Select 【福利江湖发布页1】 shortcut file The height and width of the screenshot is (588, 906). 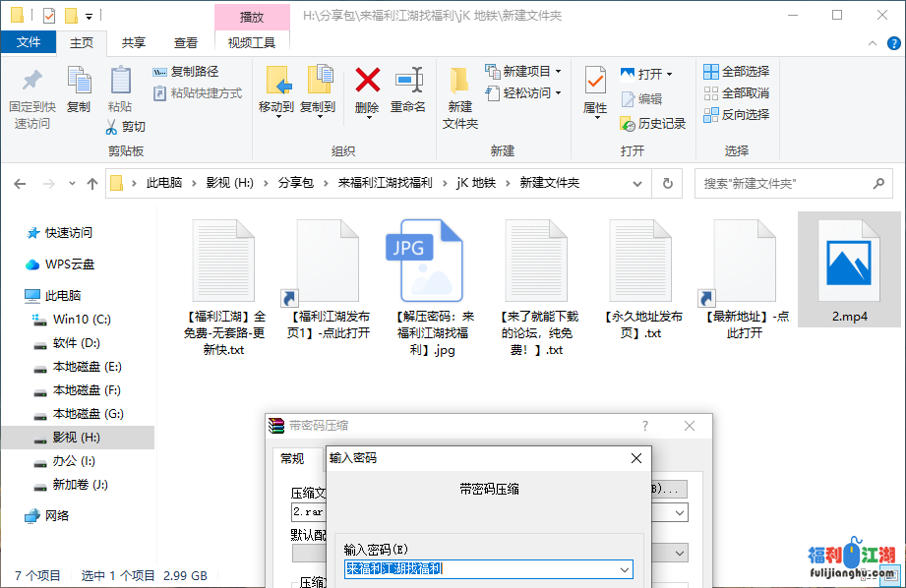329,279
